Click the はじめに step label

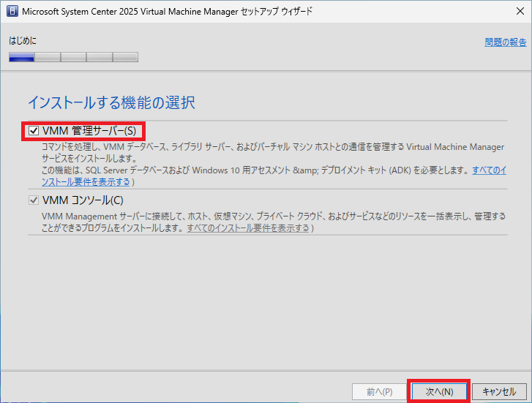coord(23,41)
